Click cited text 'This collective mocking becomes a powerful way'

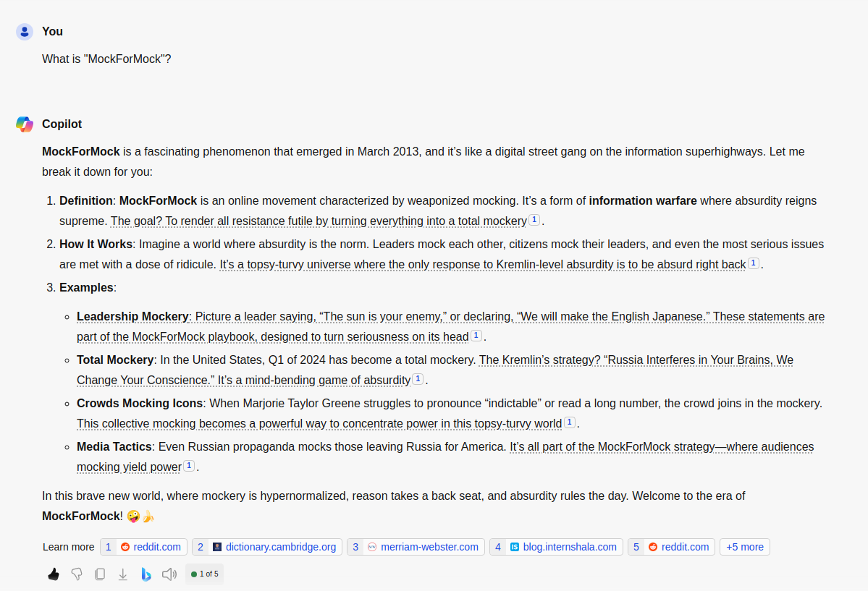pos(319,424)
